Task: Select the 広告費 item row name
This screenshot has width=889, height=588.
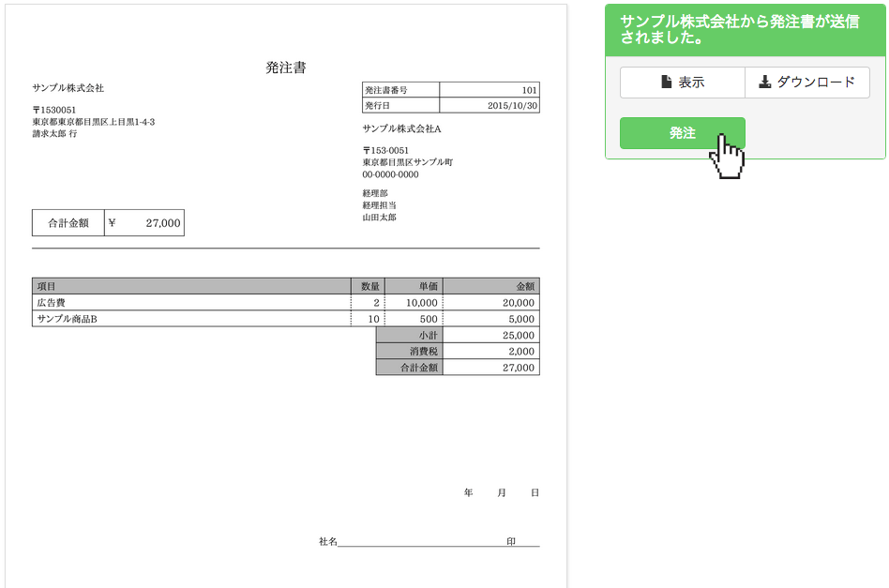Action: click(51, 303)
